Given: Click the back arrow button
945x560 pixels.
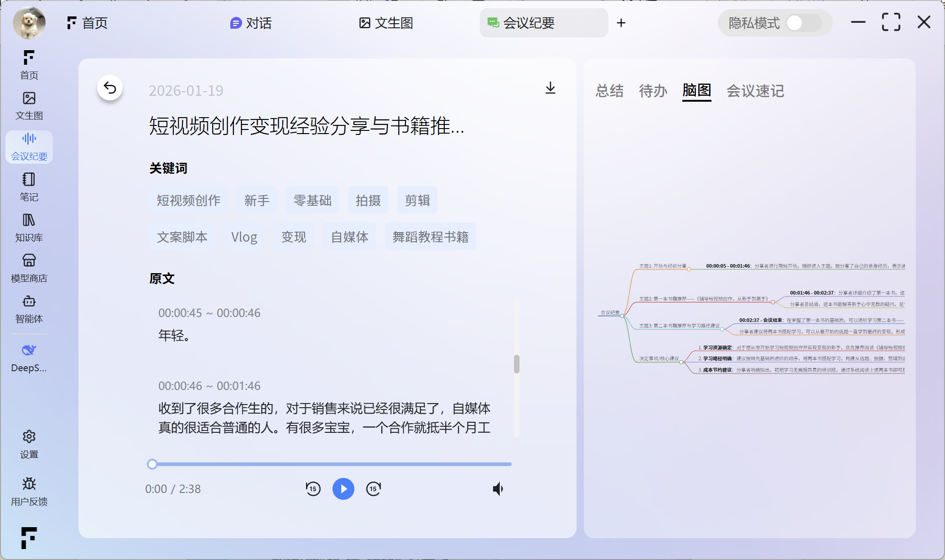Looking at the screenshot, I should point(110,88).
